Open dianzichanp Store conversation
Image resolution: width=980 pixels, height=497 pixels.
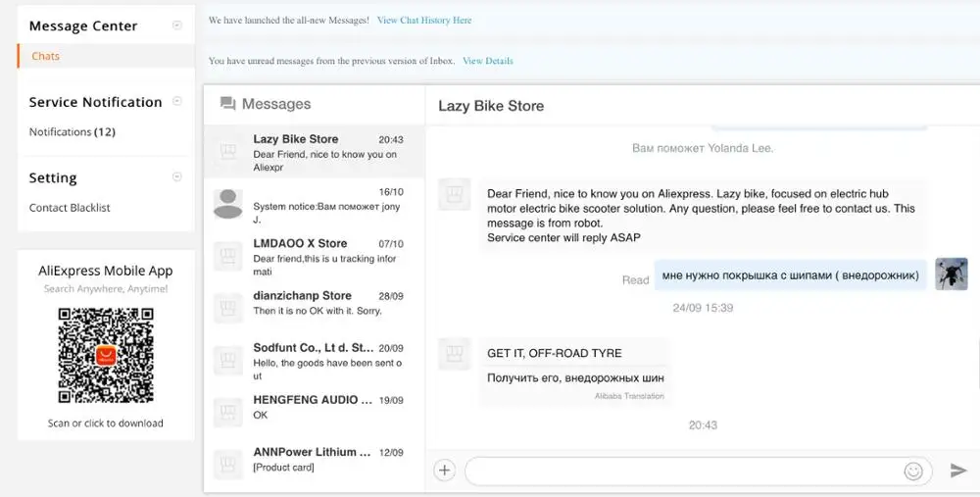(x=314, y=309)
